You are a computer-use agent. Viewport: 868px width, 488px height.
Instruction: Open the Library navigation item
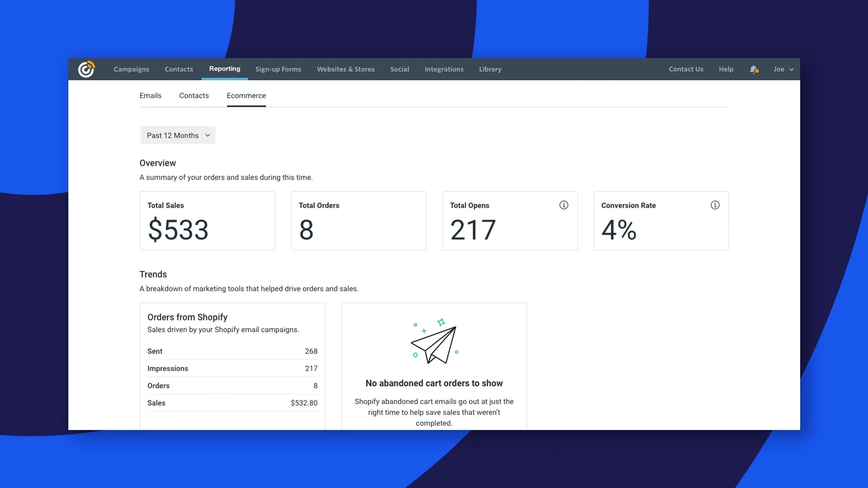[490, 69]
